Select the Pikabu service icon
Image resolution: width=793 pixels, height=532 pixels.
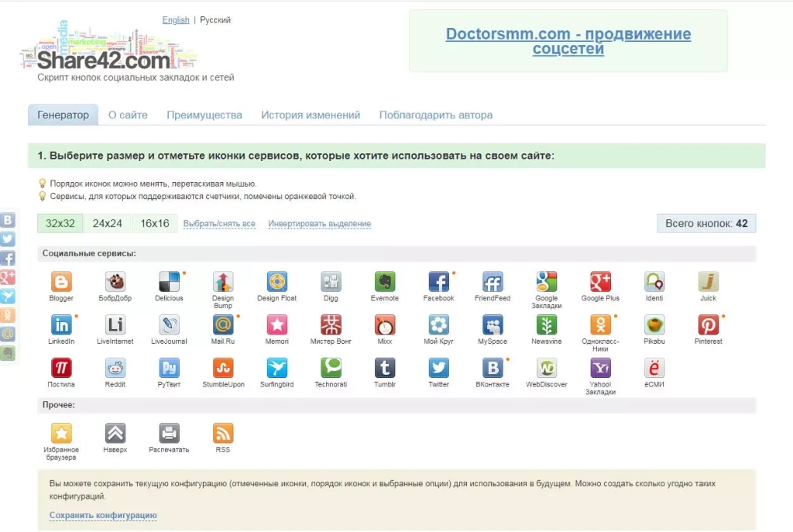[x=654, y=324]
